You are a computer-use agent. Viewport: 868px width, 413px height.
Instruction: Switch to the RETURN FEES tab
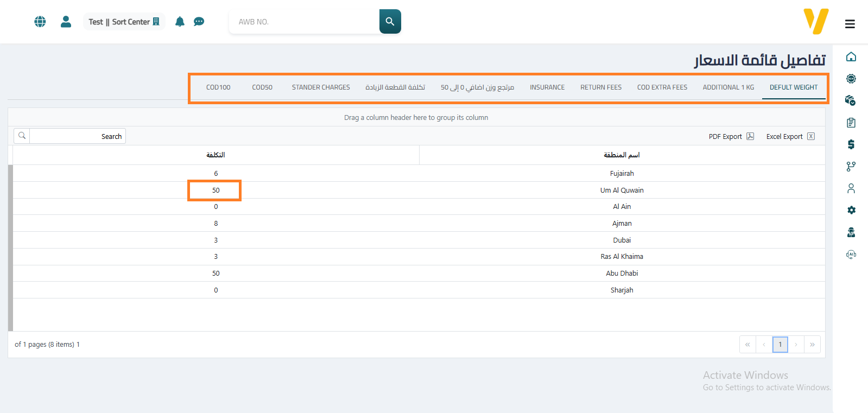point(601,87)
